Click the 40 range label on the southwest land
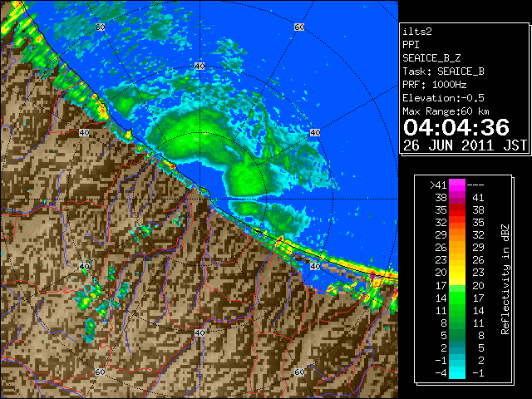 pyautogui.click(x=84, y=266)
